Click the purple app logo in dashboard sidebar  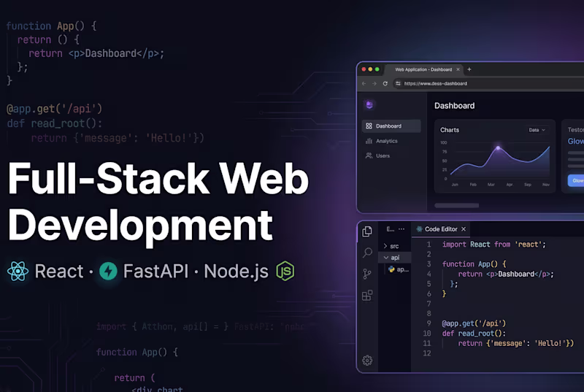click(369, 104)
